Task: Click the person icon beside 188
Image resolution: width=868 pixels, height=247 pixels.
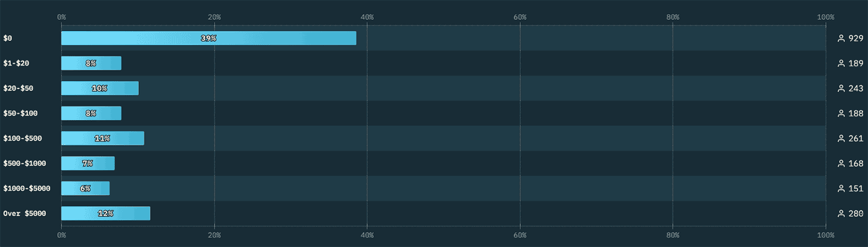Action: (841, 113)
